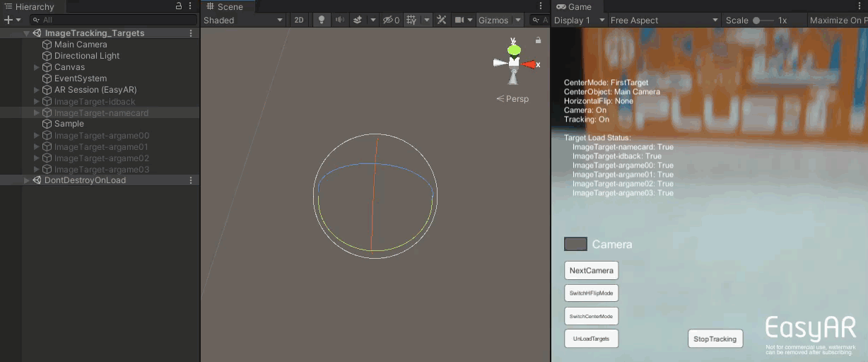Open the scene camera settings icon
868x362 pixels.
click(460, 20)
